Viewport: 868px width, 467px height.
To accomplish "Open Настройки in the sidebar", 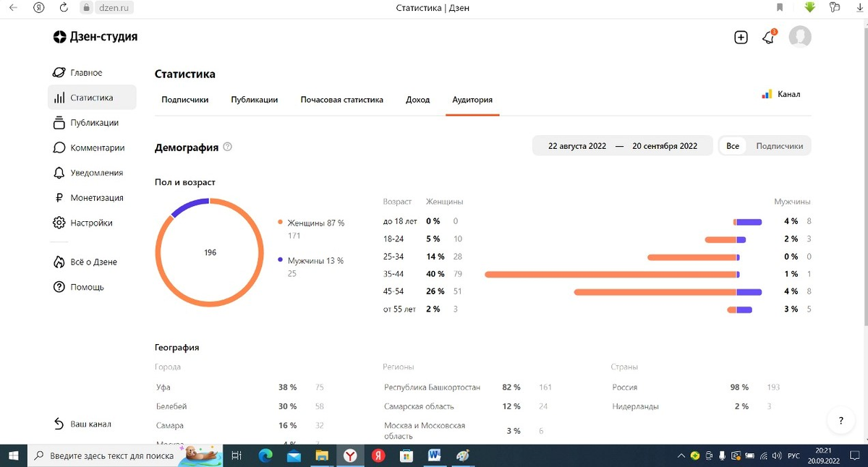I will coord(83,223).
